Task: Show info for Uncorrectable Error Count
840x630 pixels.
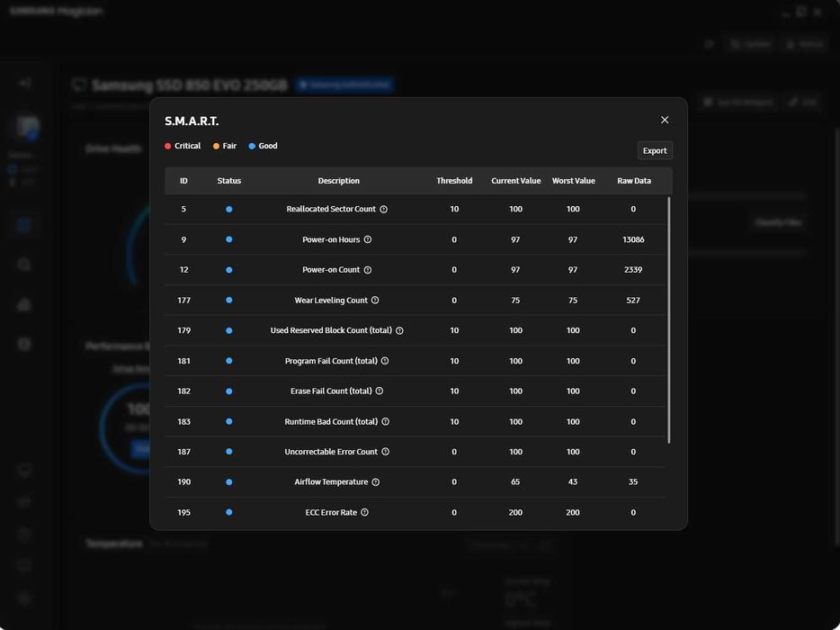Action: click(385, 452)
